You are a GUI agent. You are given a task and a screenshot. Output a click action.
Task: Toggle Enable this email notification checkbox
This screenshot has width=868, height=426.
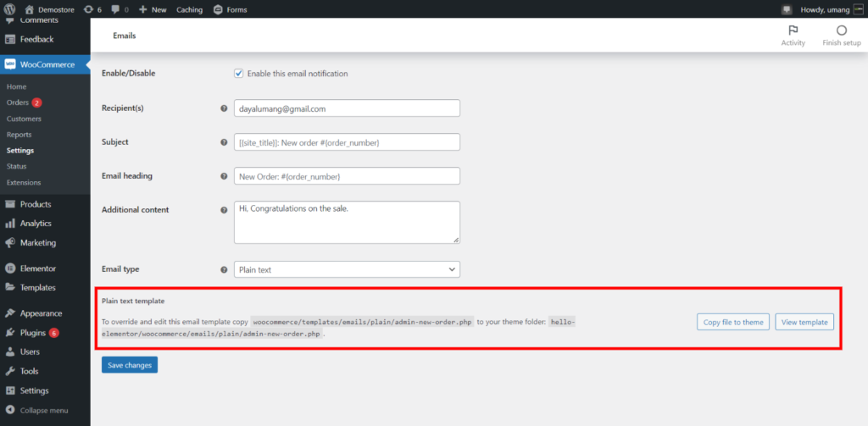[x=239, y=73]
